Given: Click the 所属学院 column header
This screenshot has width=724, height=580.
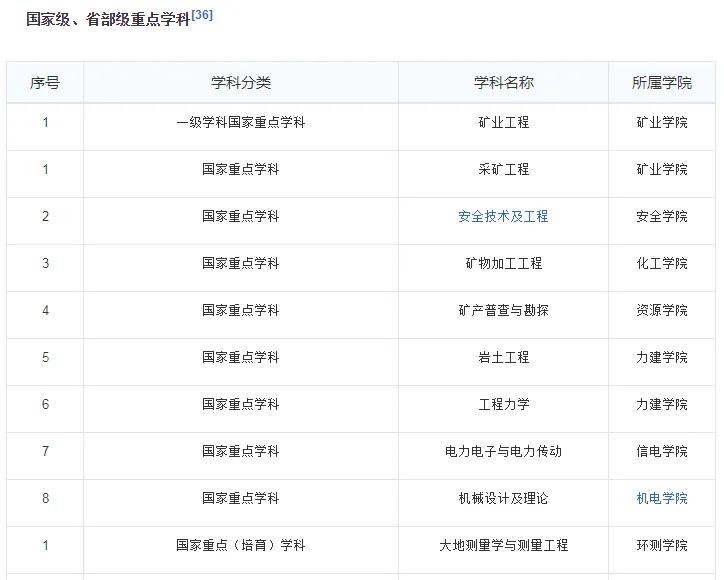Looking at the screenshot, I should (662, 82).
